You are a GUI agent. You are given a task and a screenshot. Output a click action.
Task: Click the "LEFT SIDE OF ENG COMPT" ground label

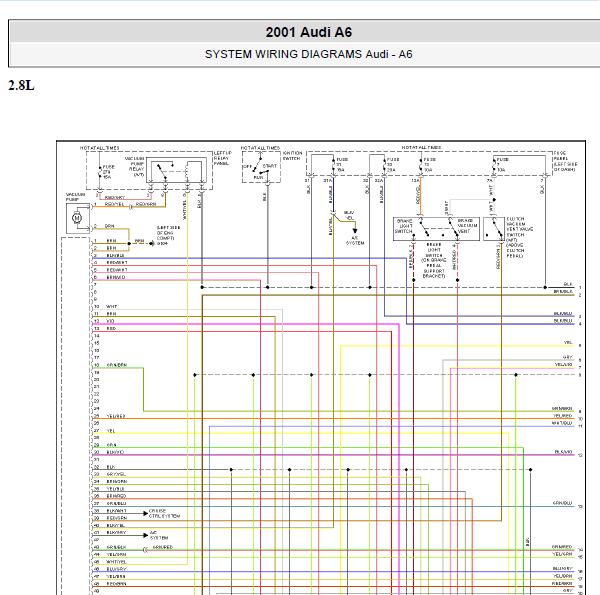click(168, 233)
